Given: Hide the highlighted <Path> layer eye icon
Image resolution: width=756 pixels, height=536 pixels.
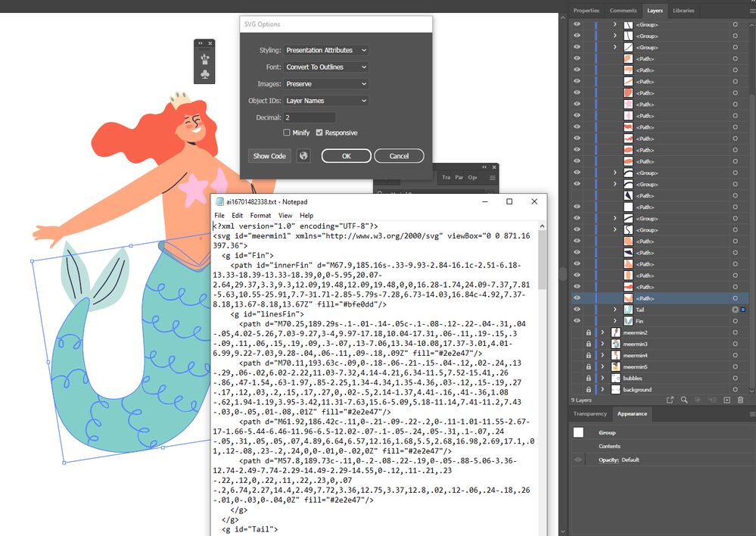Looking at the screenshot, I should click(x=577, y=298).
